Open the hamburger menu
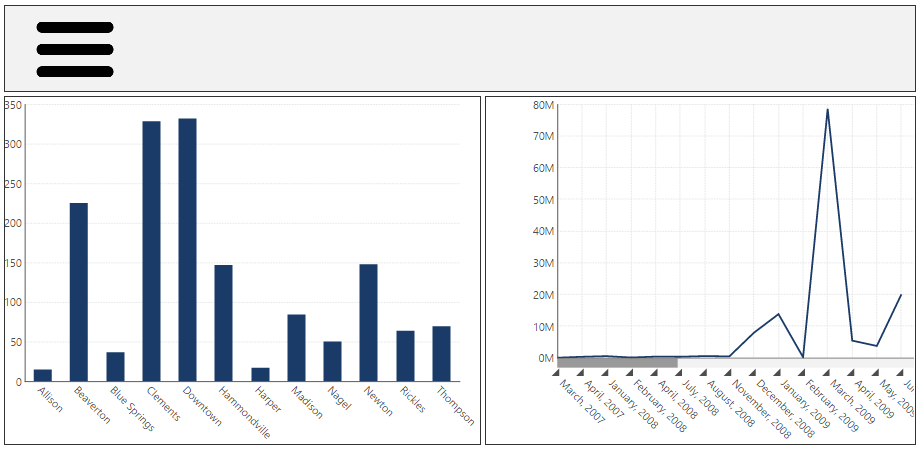The height and width of the screenshot is (449, 921). tap(75, 49)
